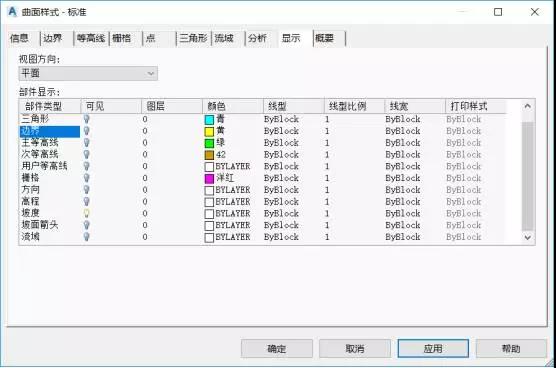Toggle visibility lightbulb for 三角形 row

(x=87, y=119)
